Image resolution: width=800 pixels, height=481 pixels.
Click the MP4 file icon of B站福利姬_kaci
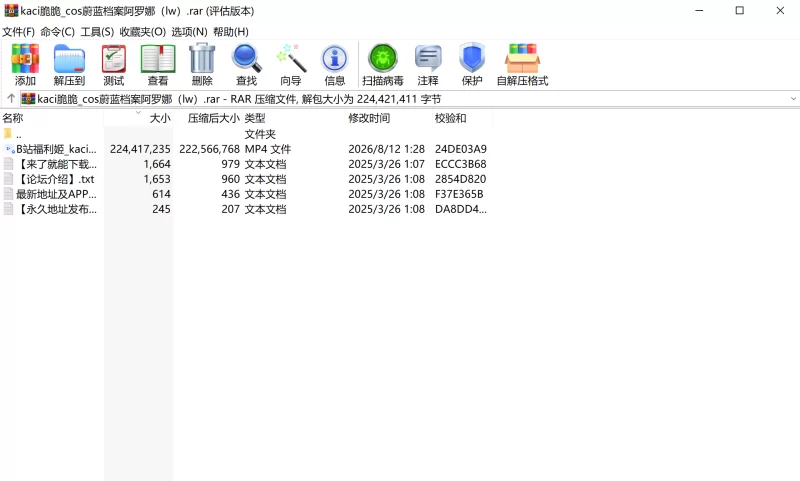9,149
